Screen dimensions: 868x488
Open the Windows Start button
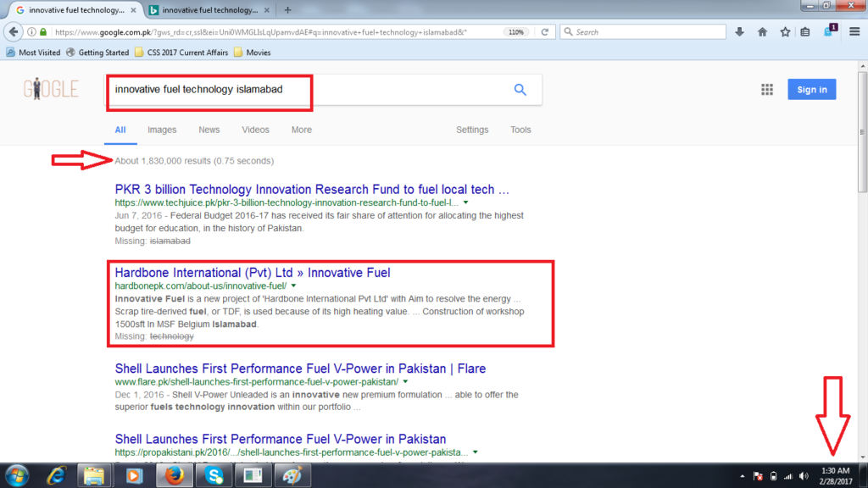coord(17,476)
